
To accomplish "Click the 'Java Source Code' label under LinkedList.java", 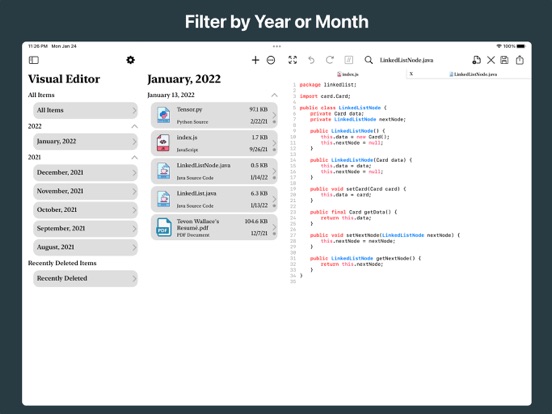I will (x=195, y=206).
